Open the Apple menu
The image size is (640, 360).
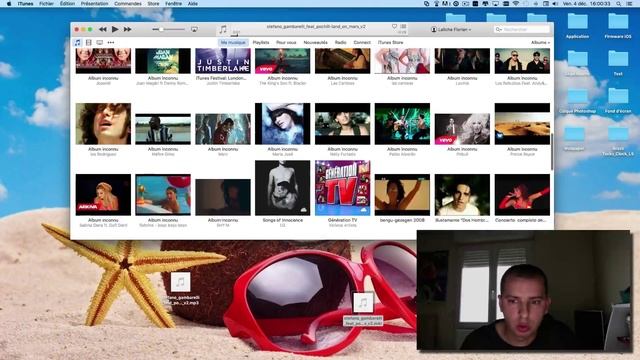9,3
